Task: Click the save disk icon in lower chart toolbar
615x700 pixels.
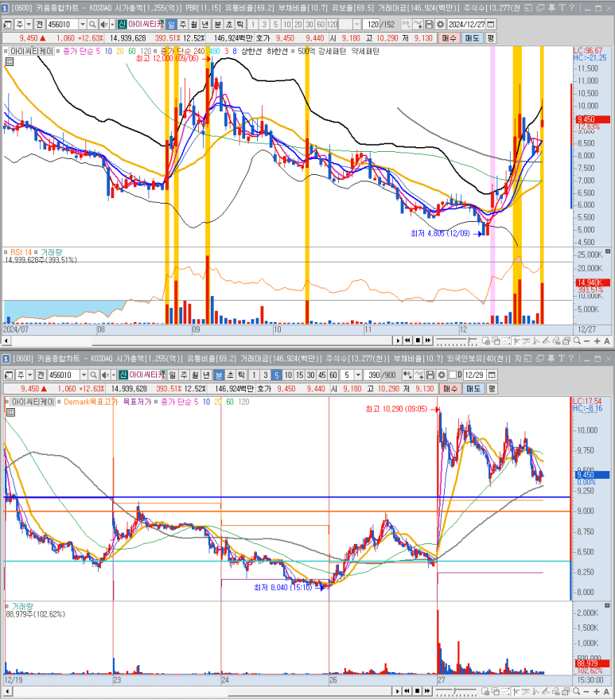Action: click(x=430, y=375)
